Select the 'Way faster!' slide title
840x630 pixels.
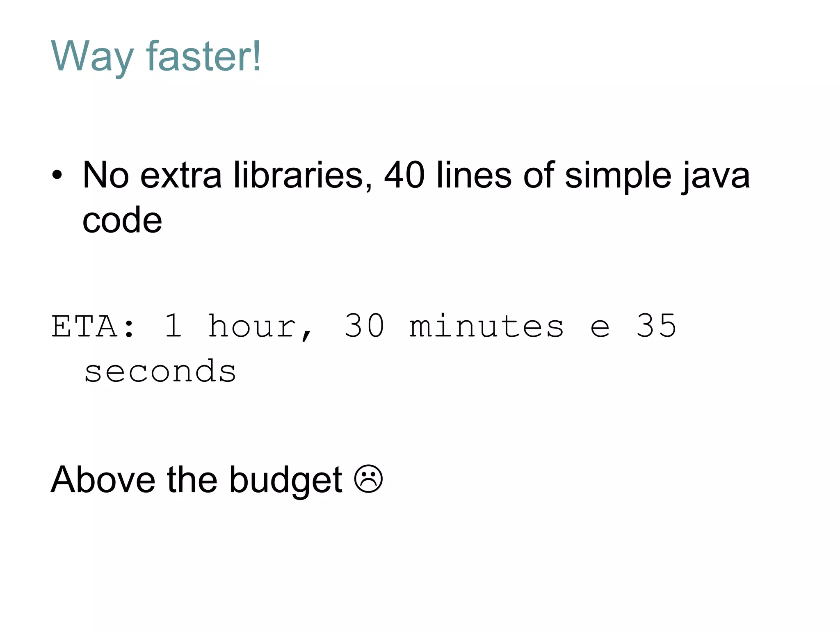pyautogui.click(x=156, y=57)
